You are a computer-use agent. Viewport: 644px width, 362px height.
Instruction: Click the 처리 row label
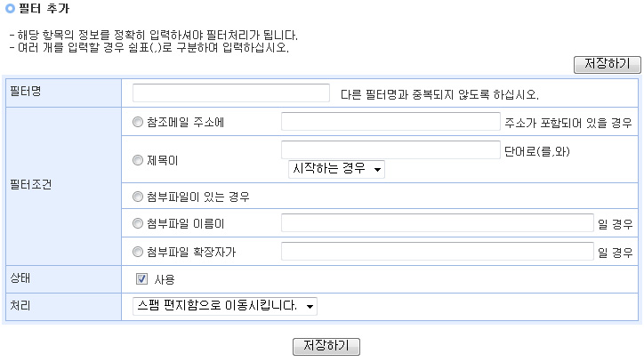[x=19, y=305]
